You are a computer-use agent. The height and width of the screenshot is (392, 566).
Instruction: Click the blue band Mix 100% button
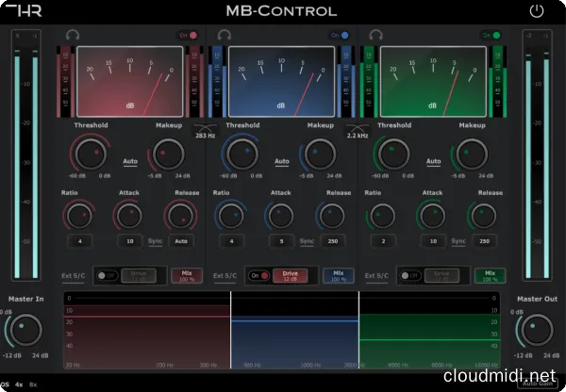tap(339, 276)
